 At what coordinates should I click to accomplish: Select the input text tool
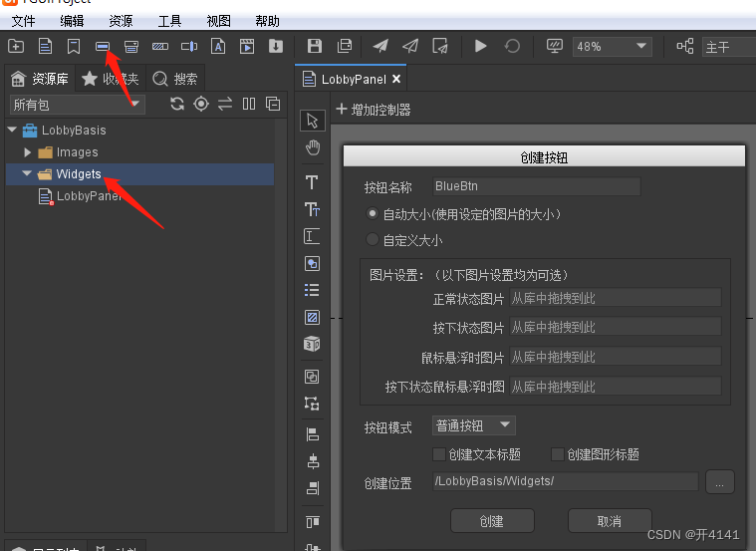[x=312, y=236]
